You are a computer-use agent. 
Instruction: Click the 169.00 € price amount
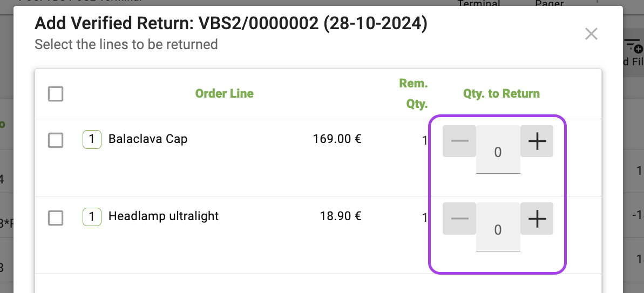click(x=337, y=139)
